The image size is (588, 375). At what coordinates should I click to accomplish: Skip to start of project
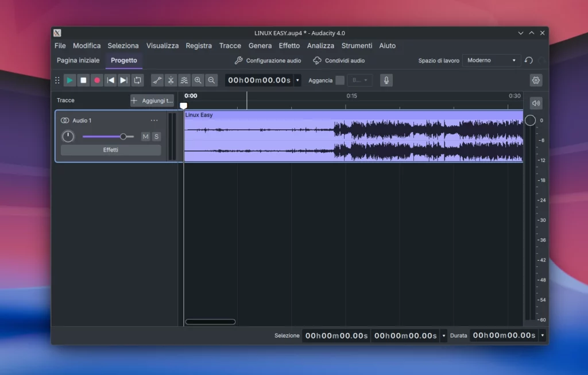click(x=110, y=80)
